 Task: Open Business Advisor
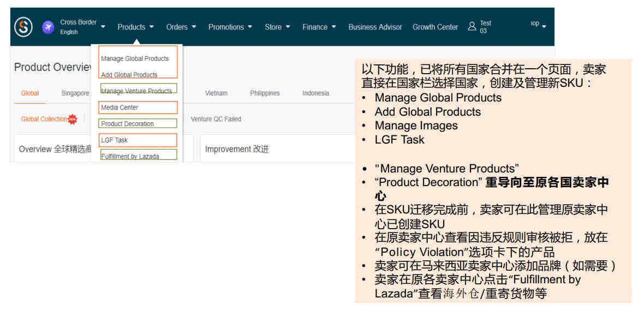pyautogui.click(x=375, y=27)
